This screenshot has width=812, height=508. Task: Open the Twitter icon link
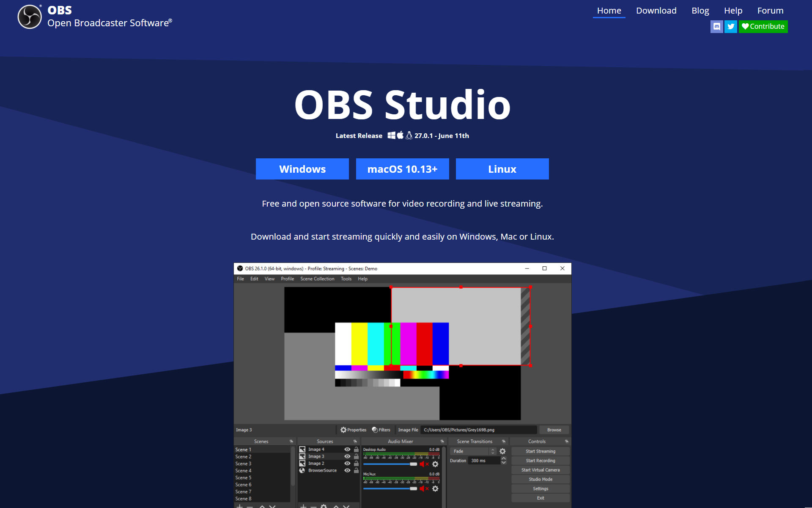(x=730, y=26)
